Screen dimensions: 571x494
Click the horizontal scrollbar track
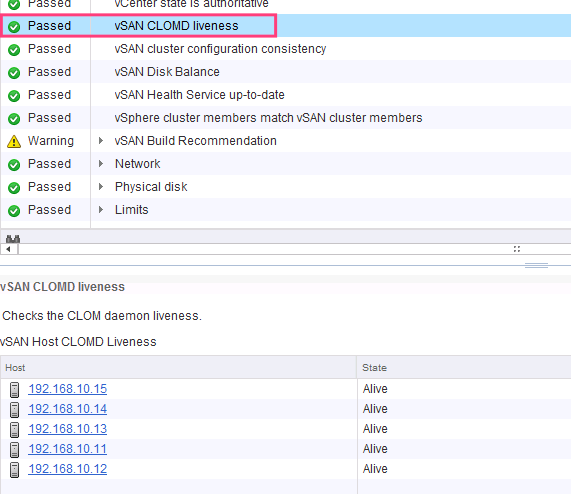(295, 249)
